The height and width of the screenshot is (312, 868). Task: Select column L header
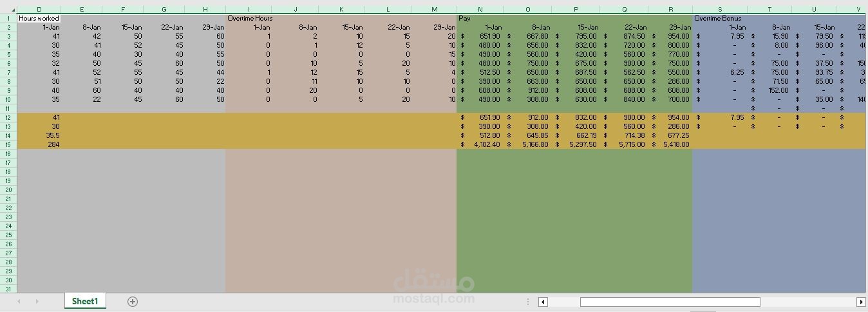(x=388, y=10)
